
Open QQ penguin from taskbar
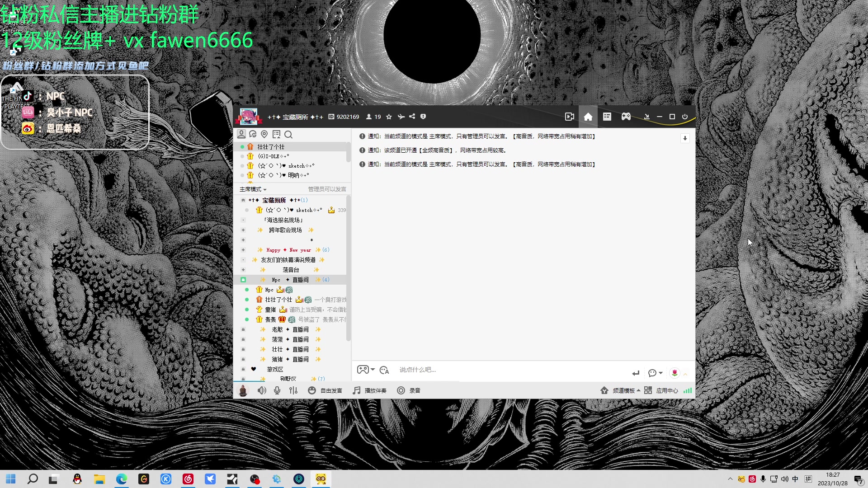[77, 479]
